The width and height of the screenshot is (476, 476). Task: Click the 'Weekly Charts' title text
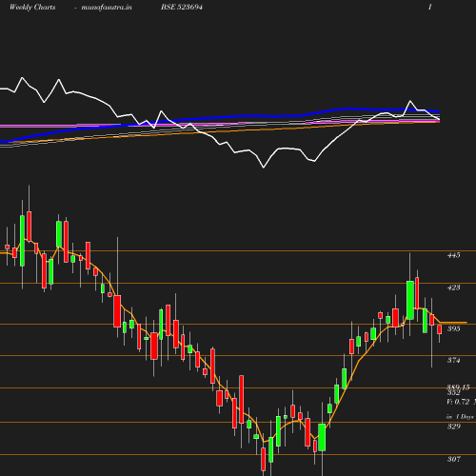click(32, 8)
